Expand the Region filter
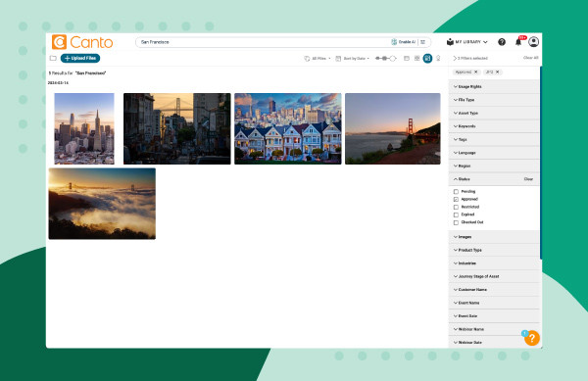The image size is (588, 381). (x=494, y=166)
